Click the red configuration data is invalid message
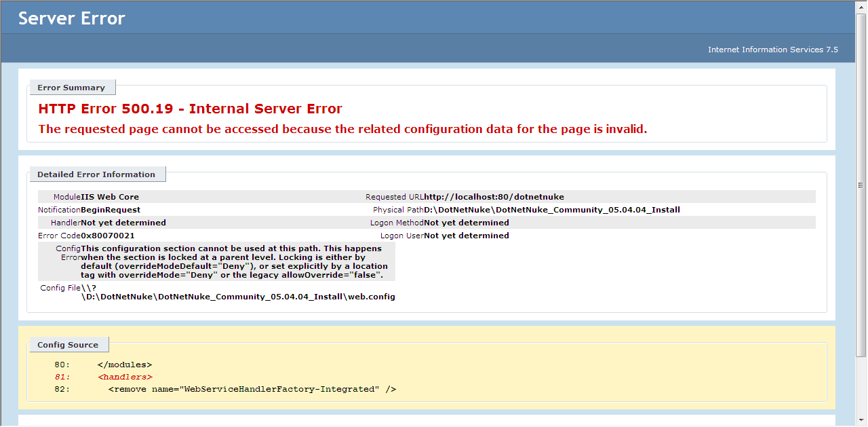Screen dimensions: 868x427 pyautogui.click(x=343, y=129)
